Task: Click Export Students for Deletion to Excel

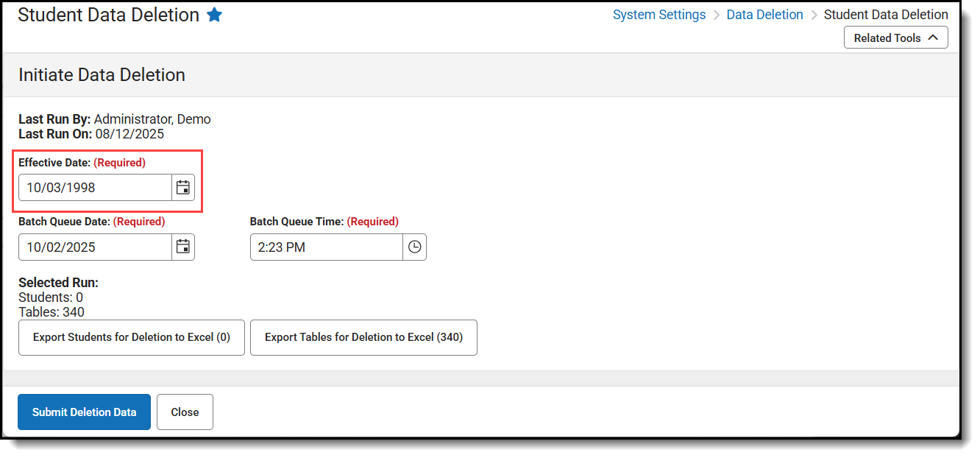Action: pyautogui.click(x=131, y=337)
